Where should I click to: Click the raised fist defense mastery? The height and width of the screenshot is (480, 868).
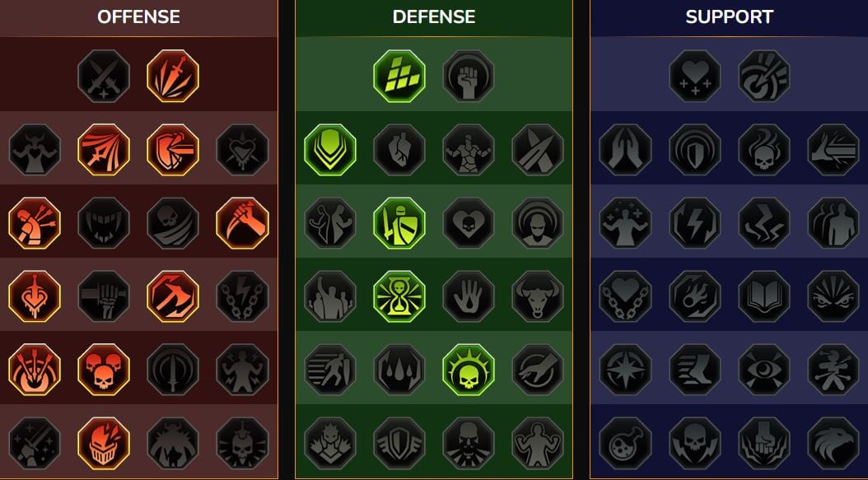469,76
